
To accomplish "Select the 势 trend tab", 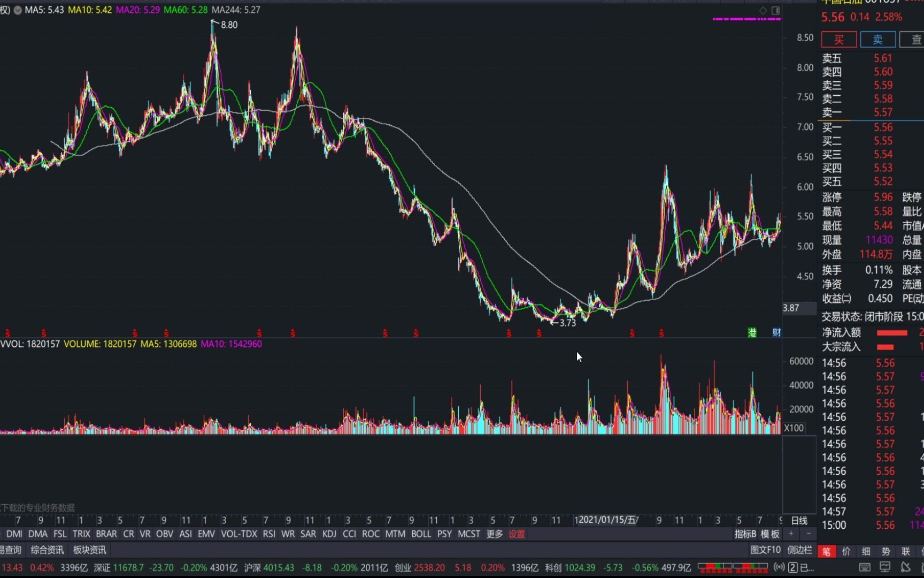I will point(886,551).
